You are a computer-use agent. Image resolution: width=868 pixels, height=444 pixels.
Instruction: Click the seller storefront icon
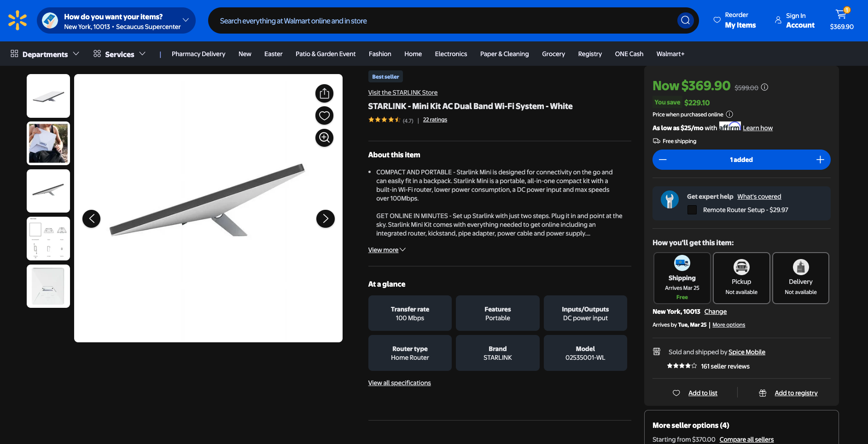coord(657,352)
